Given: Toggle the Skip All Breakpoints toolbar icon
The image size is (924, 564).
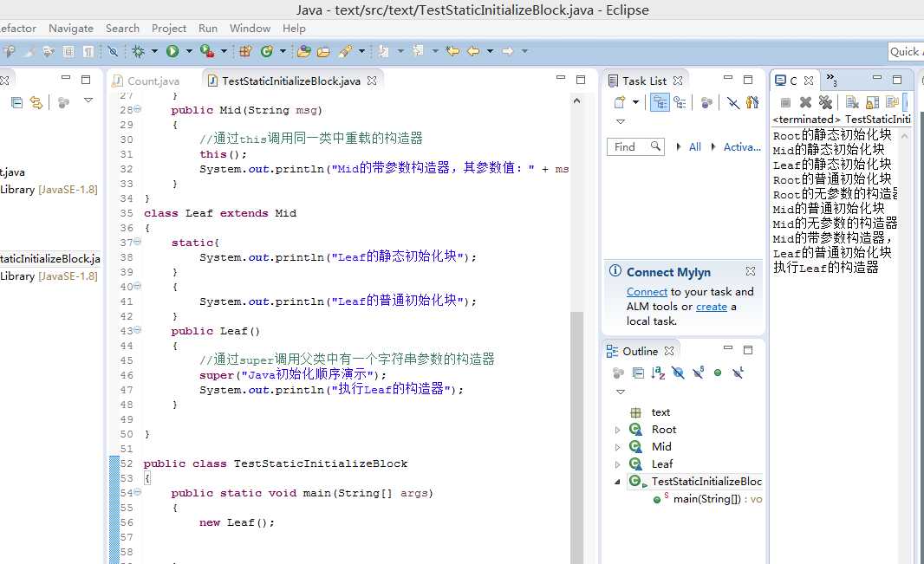Looking at the screenshot, I should pyautogui.click(x=114, y=51).
